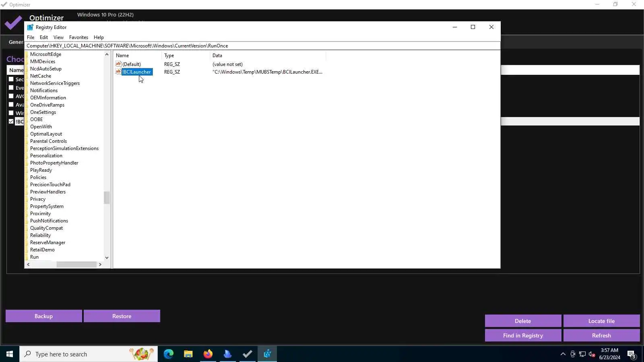Open File Explorer from the taskbar
644x362 pixels.
coord(188,354)
